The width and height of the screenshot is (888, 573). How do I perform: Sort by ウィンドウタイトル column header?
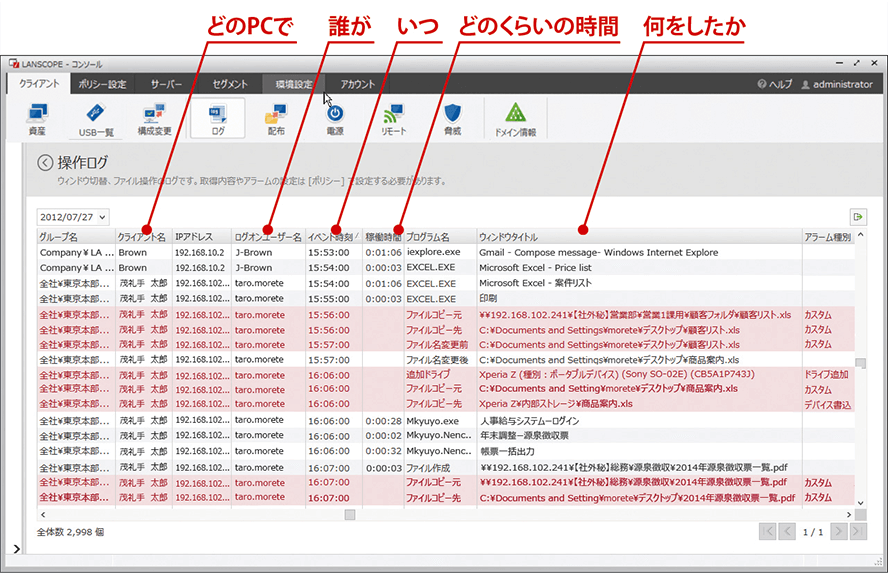point(639,237)
